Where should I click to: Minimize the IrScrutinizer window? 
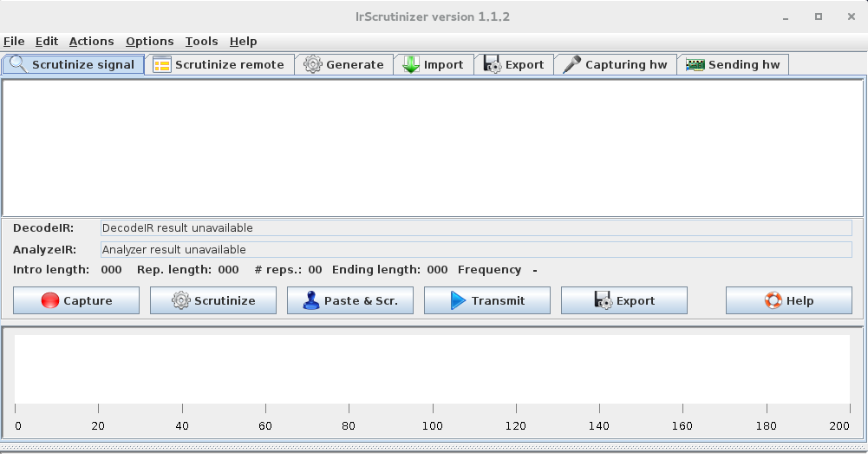click(785, 17)
